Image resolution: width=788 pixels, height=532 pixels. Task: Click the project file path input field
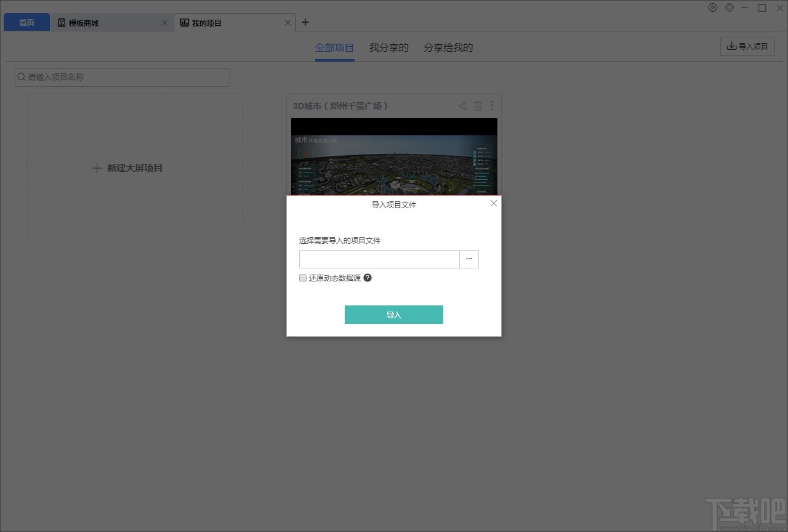pyautogui.click(x=379, y=259)
